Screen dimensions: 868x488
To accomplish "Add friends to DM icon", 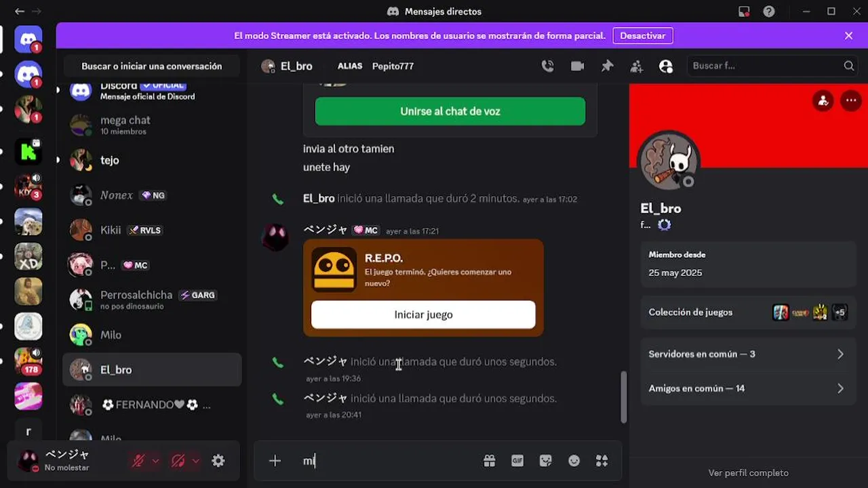I will click(x=636, y=66).
